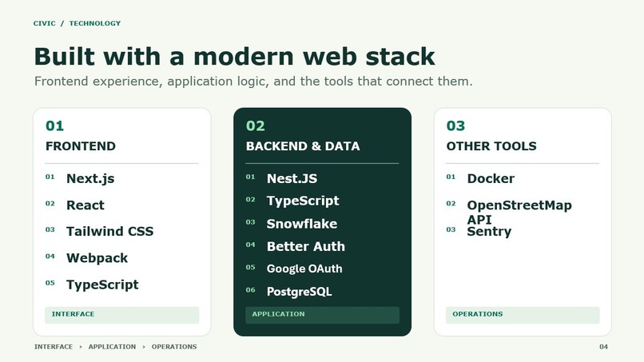Click the OTHER TOOLS card heading

[491, 146]
